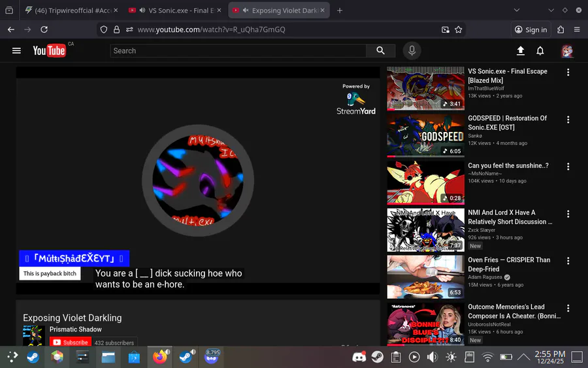Click the YouTube search magnifier button
Image resolution: width=588 pixels, height=368 pixels.
click(380, 50)
